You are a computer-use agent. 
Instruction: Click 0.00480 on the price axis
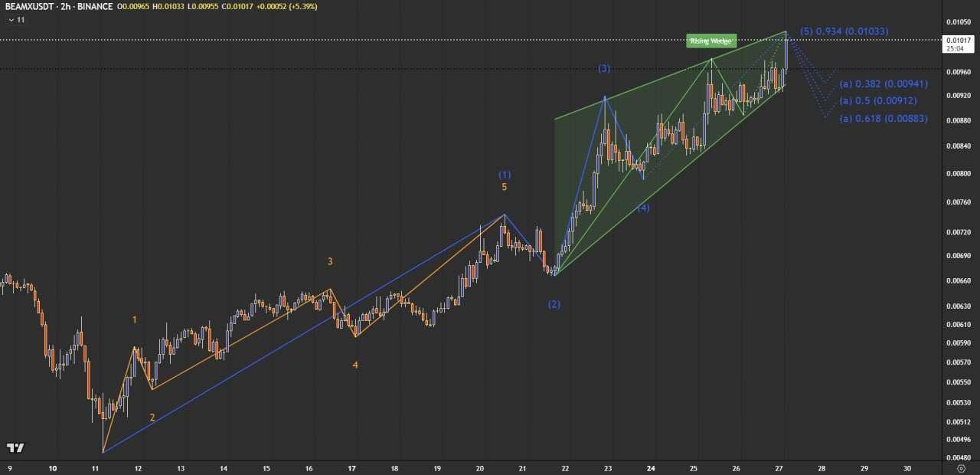point(959,458)
